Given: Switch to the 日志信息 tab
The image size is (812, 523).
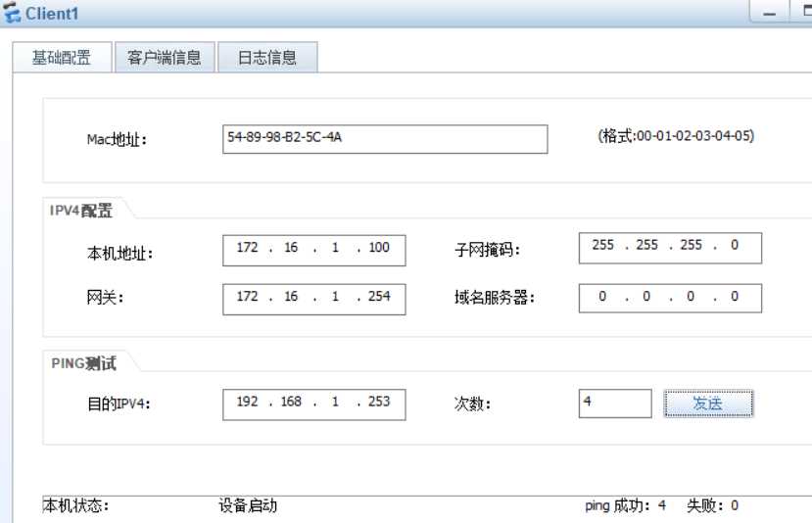Looking at the screenshot, I should tap(267, 57).
